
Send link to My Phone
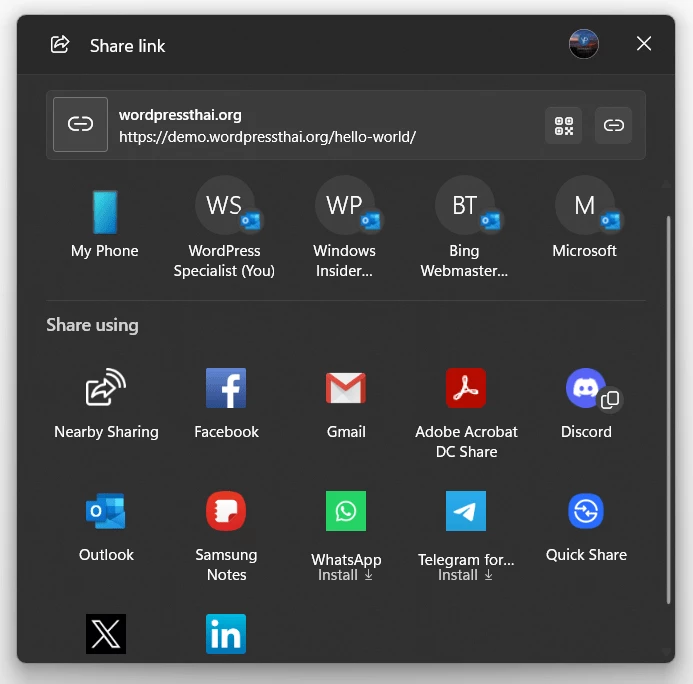105,224
